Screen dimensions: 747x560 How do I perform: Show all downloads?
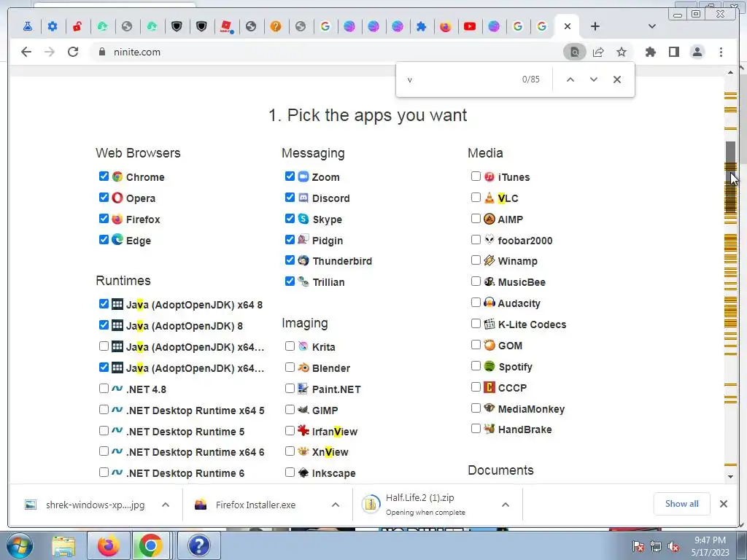[682, 504]
